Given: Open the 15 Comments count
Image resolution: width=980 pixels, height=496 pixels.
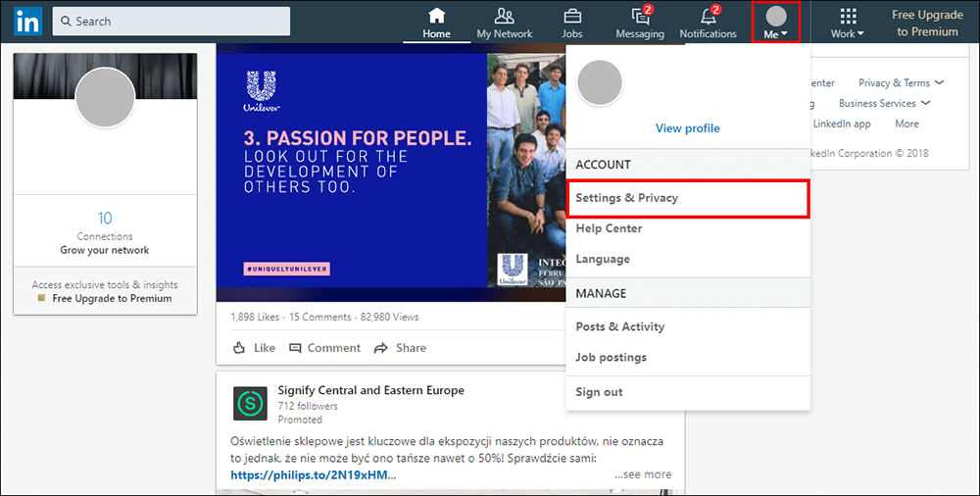Looking at the screenshot, I should (320, 318).
